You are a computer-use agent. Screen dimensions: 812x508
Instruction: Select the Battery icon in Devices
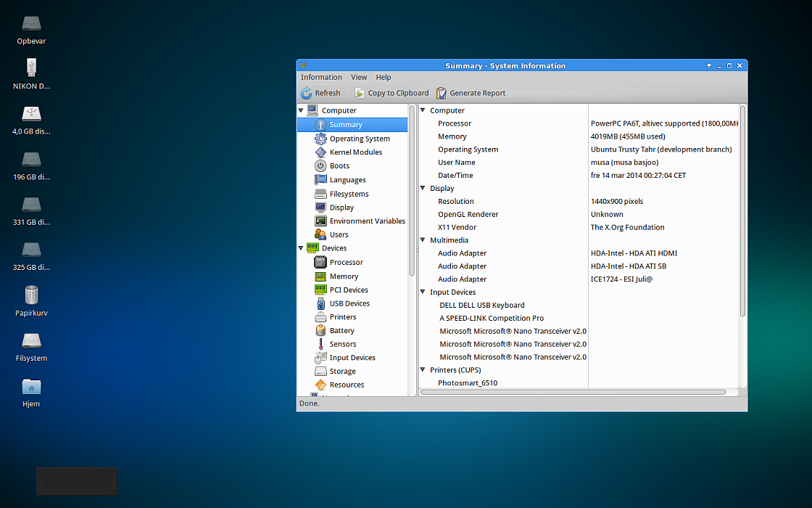pos(320,330)
